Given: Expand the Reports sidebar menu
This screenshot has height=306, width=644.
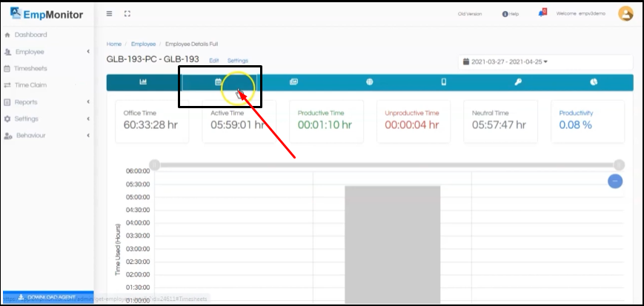Looking at the screenshot, I should click(47, 102).
